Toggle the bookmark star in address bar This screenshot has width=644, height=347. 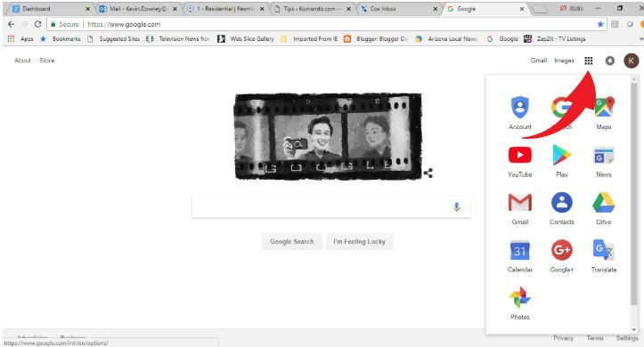coord(600,24)
